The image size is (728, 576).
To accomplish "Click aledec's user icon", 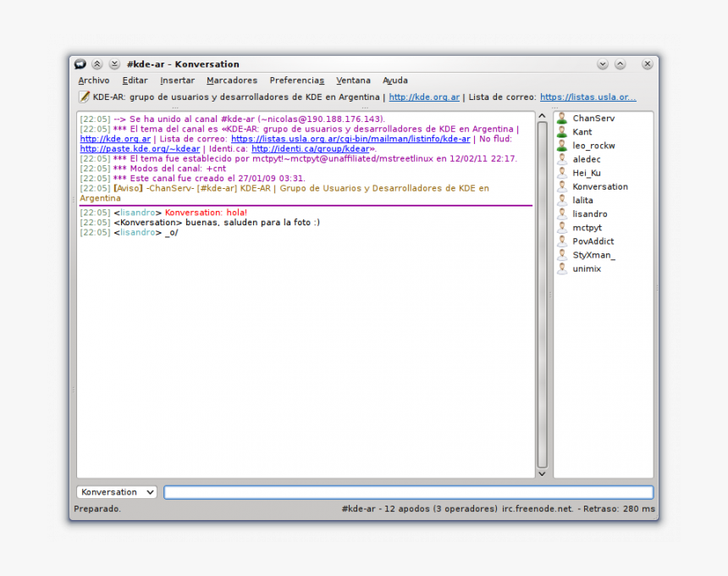I will coord(562,159).
